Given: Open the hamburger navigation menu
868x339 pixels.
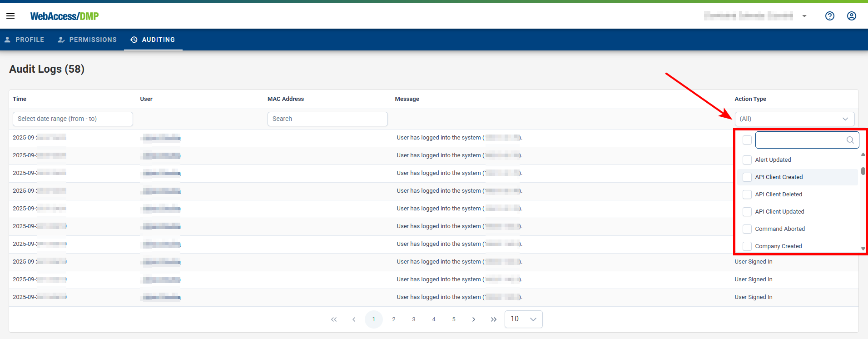Looking at the screenshot, I should [x=10, y=16].
